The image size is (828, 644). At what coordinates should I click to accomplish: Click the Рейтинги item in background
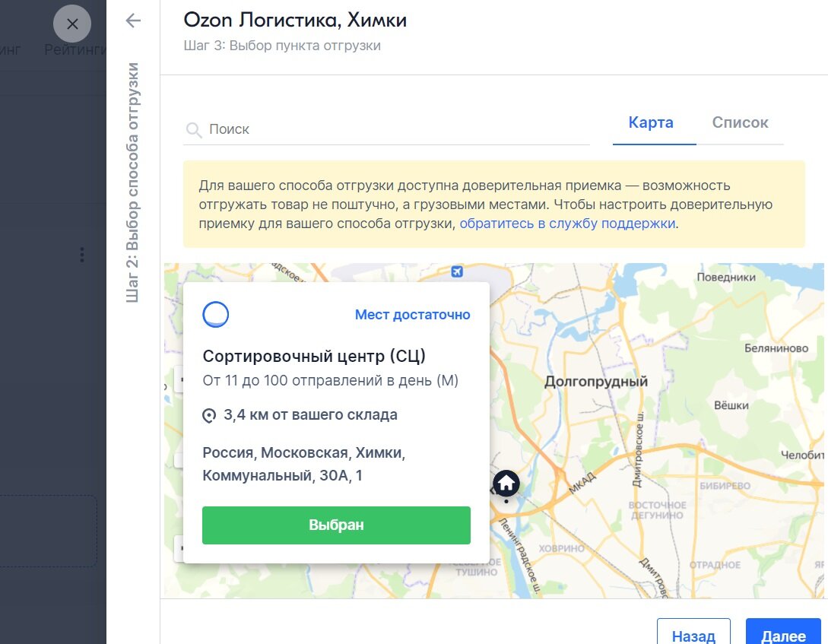(75, 49)
